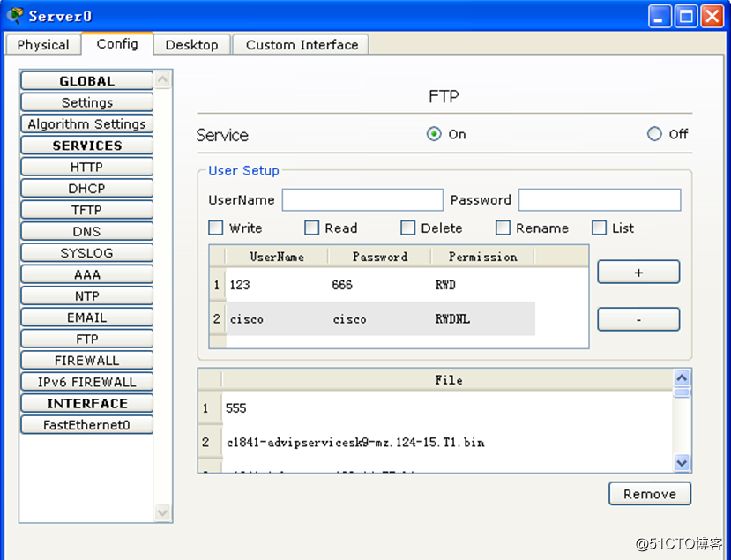Image resolution: width=731 pixels, height=560 pixels.
Task: Click the INTERFACE section header
Action: pyautogui.click(x=86, y=403)
